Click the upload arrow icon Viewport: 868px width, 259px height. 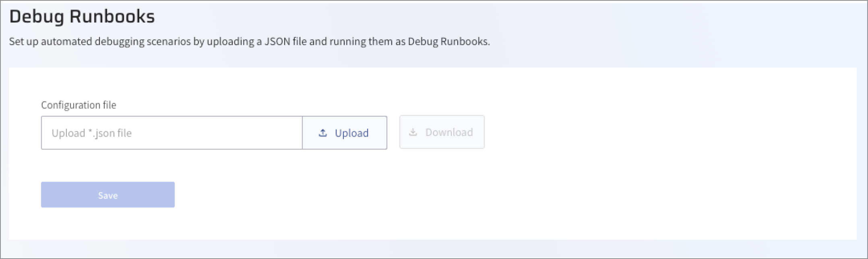(x=323, y=133)
